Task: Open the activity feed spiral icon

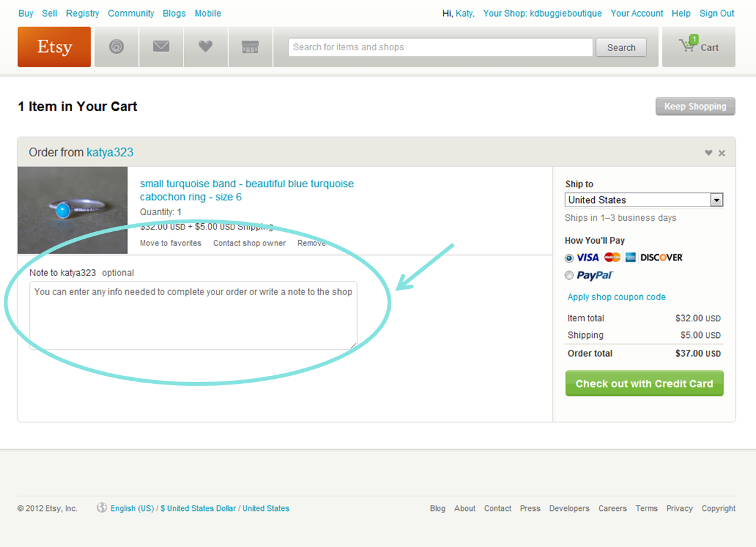Action: pyautogui.click(x=117, y=47)
